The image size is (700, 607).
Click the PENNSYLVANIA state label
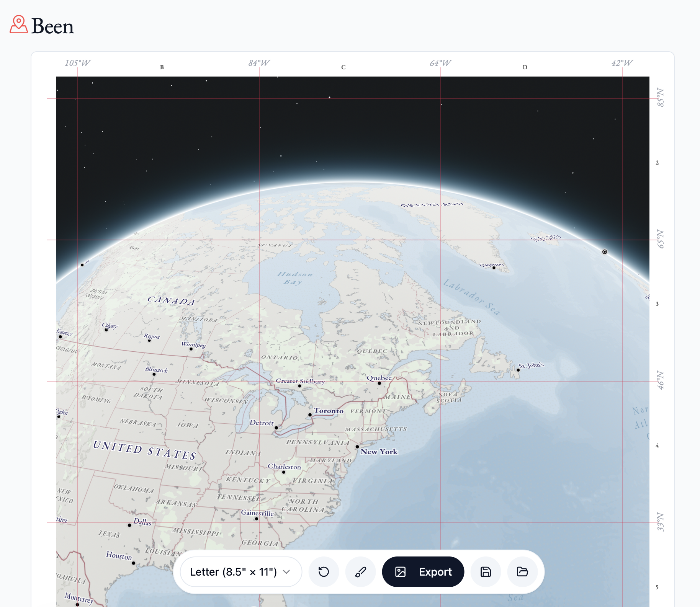coord(318,442)
